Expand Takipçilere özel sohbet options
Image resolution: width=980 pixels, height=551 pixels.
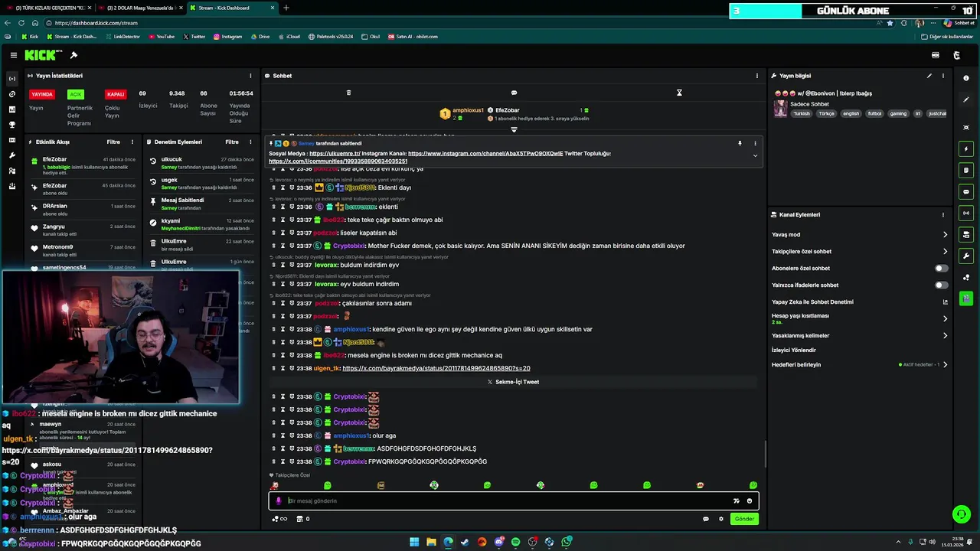tap(945, 252)
